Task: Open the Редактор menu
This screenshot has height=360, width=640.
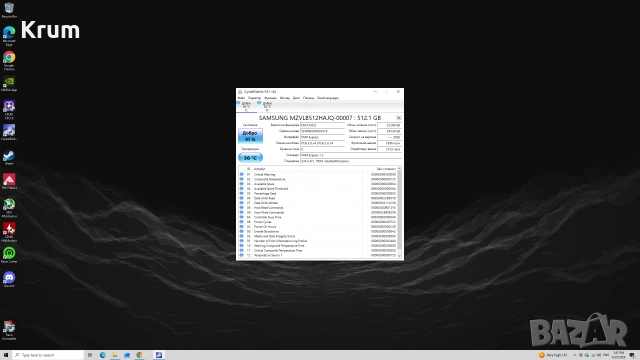Action: pos(254,98)
